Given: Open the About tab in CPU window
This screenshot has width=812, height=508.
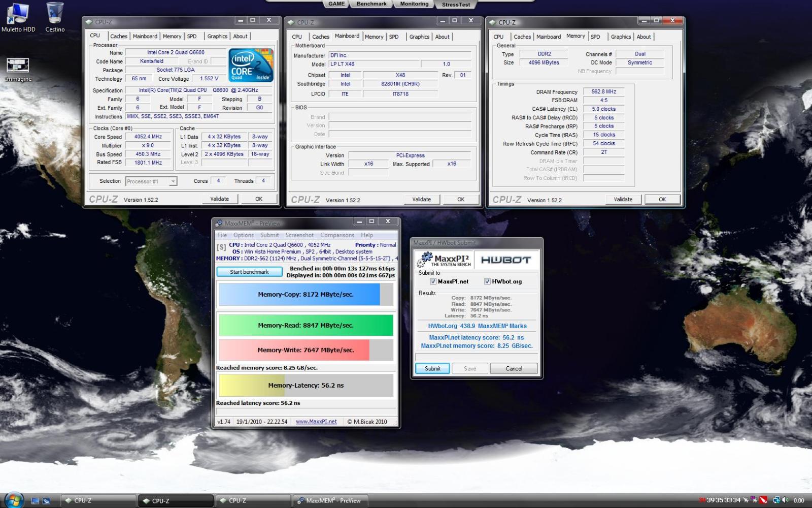Looking at the screenshot, I should (241, 36).
